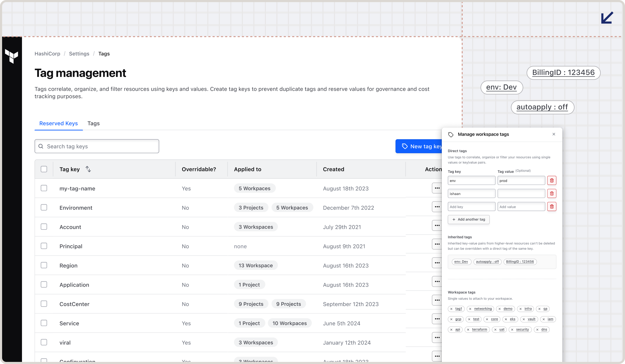
Task: Remove the networking workspace tag
Action: pos(470,309)
